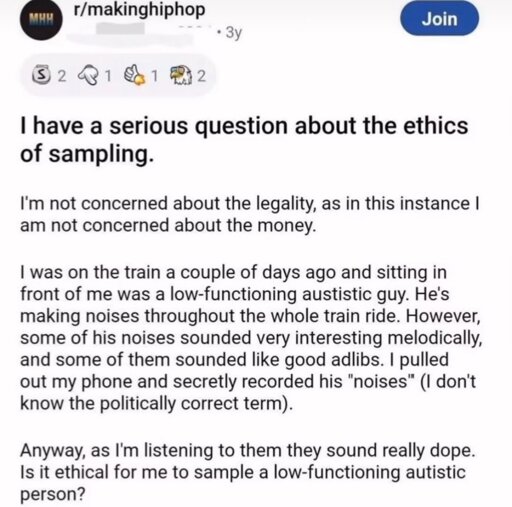The width and height of the screenshot is (512, 507).
Task: Click the word "person?" ending the post
Action: (x=53, y=495)
